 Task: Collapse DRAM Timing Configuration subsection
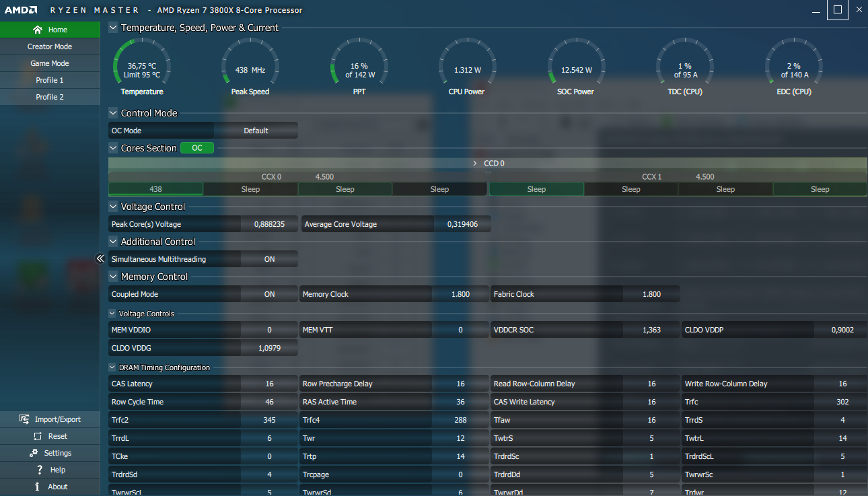pos(112,367)
